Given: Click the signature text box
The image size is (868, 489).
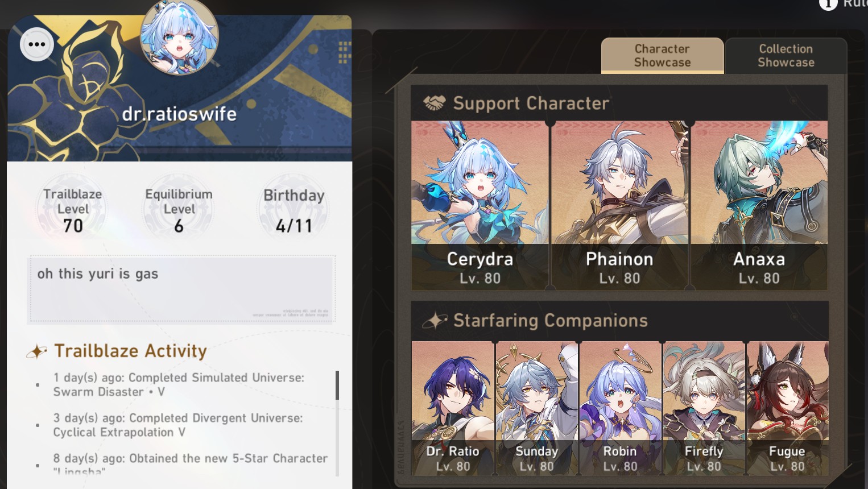Looking at the screenshot, I should pyautogui.click(x=181, y=289).
